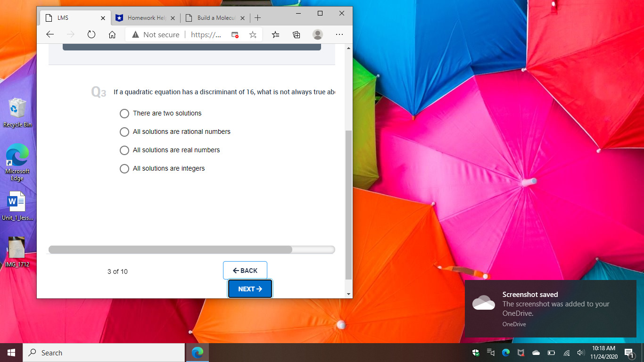The width and height of the screenshot is (644, 362).
Task: Click the Q3 question text
Action: click(x=224, y=92)
